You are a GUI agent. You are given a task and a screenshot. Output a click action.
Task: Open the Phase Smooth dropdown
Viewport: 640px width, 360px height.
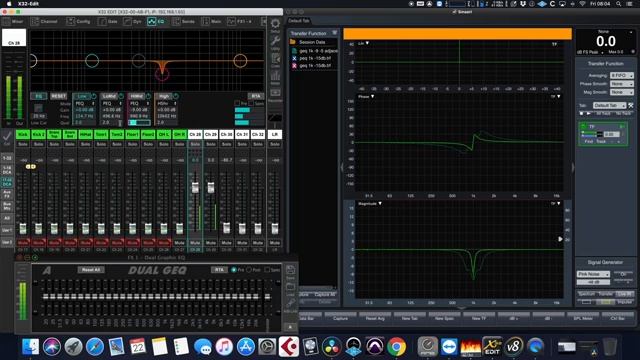[621, 84]
